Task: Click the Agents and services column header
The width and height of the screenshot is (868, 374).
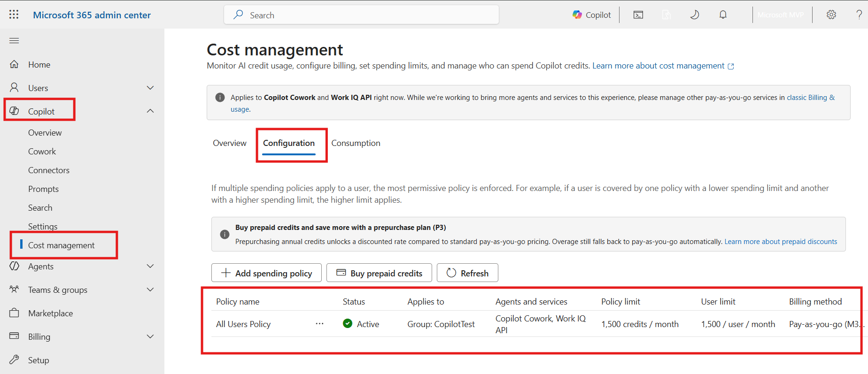Action: point(531,302)
